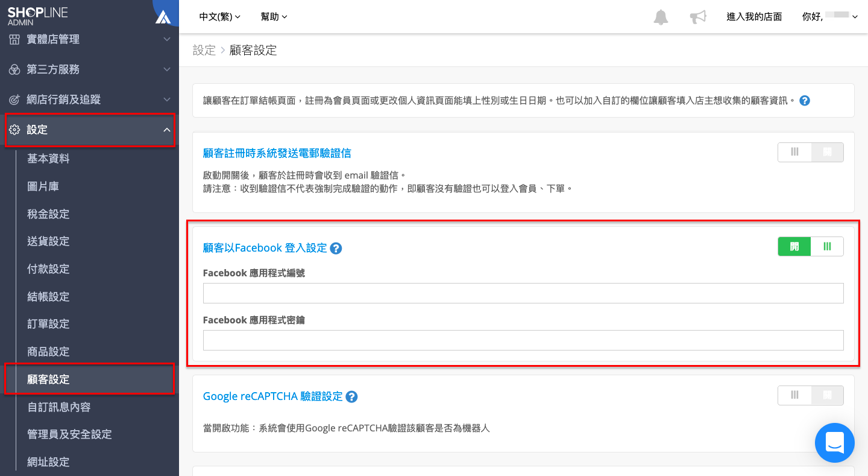This screenshot has height=476, width=868.
Task: Expand 第三方服務 sidebar section
Action: tap(89, 69)
